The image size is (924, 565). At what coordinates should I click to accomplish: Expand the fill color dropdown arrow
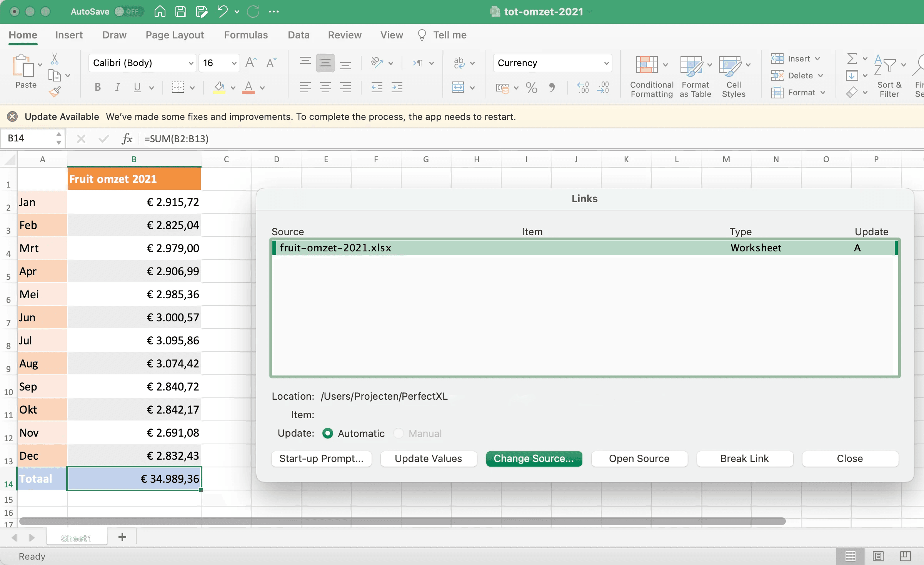pos(233,88)
